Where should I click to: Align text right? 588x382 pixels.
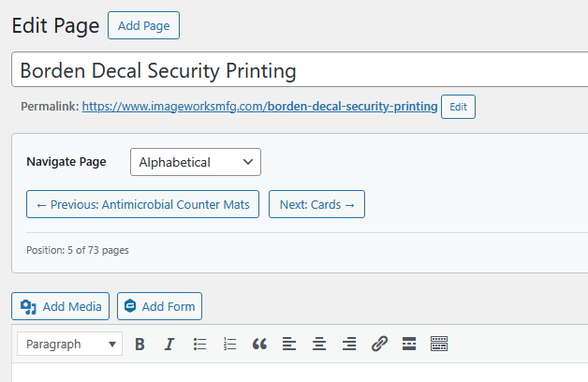point(349,344)
